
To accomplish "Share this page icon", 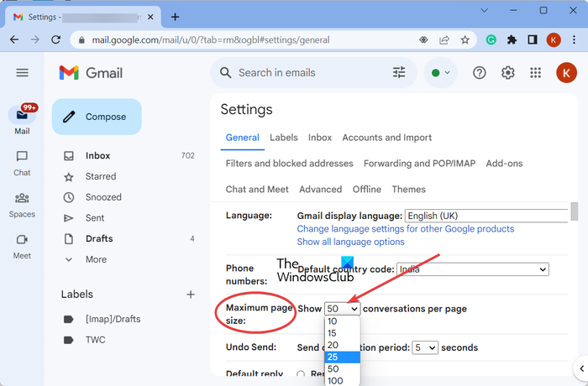I will [444, 39].
